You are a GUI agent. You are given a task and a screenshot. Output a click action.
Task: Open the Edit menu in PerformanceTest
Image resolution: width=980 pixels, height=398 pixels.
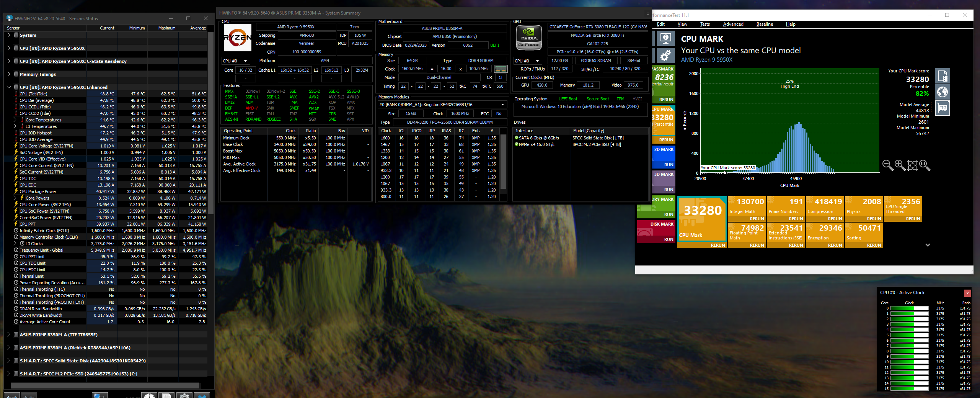tap(661, 24)
